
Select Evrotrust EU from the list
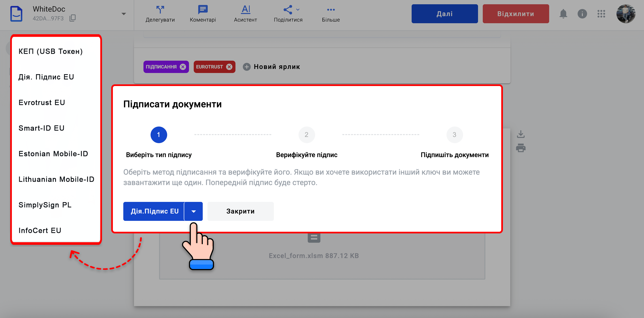coord(42,102)
